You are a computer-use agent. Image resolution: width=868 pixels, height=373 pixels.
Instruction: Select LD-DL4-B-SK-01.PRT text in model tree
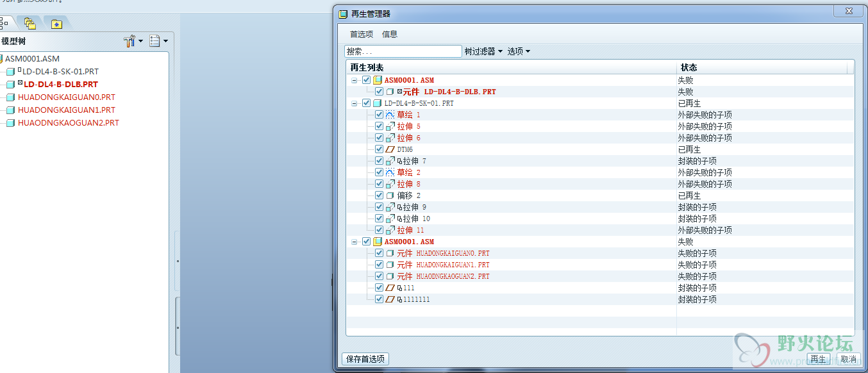(61, 72)
